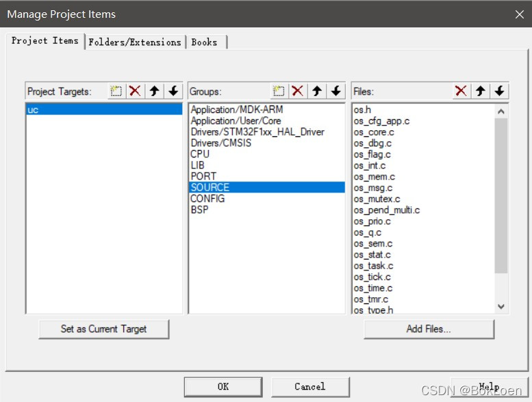Delete the selected file from Files
The height and width of the screenshot is (402, 532).
(461, 91)
